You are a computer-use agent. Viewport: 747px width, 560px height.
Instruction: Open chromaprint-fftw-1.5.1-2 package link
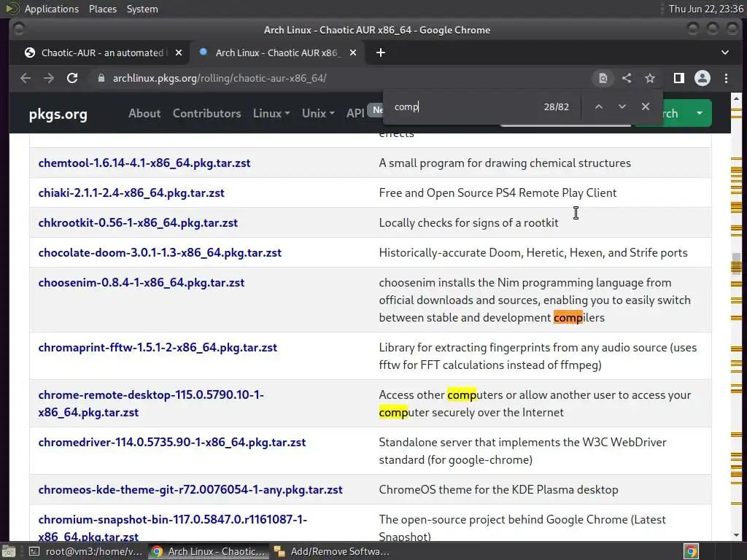(x=158, y=348)
